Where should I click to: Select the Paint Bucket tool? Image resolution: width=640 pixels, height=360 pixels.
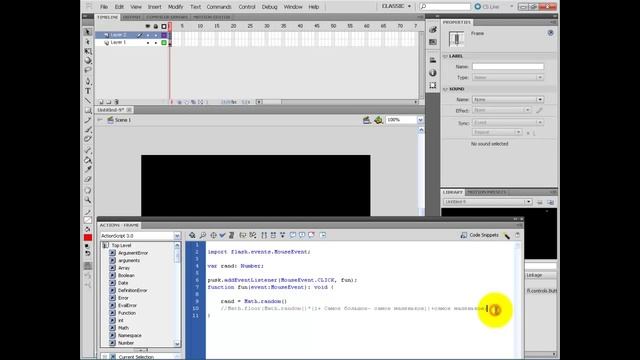click(x=88, y=160)
